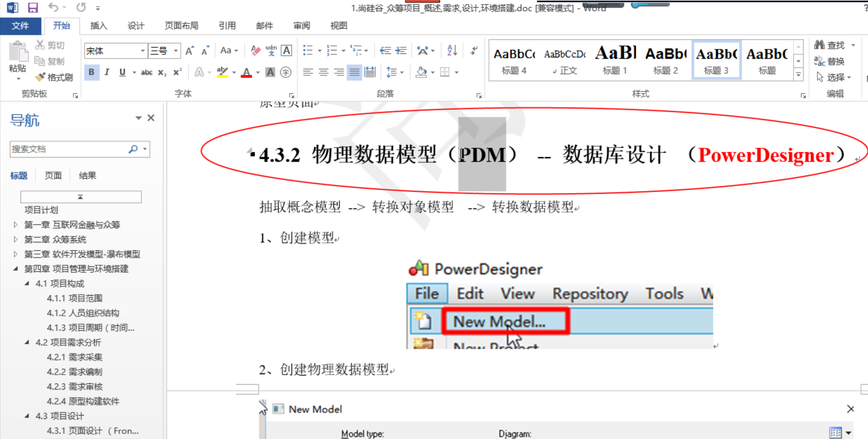Toggle character shading A

270,72
